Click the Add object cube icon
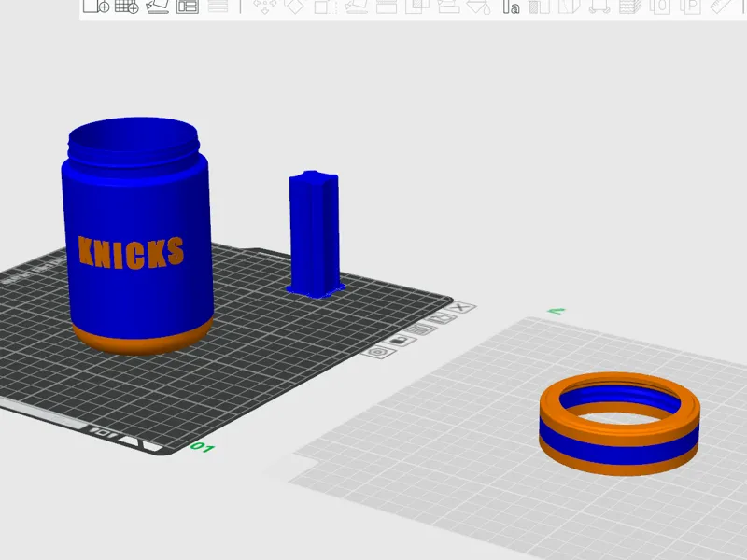The height and width of the screenshot is (560, 747). (x=96, y=7)
